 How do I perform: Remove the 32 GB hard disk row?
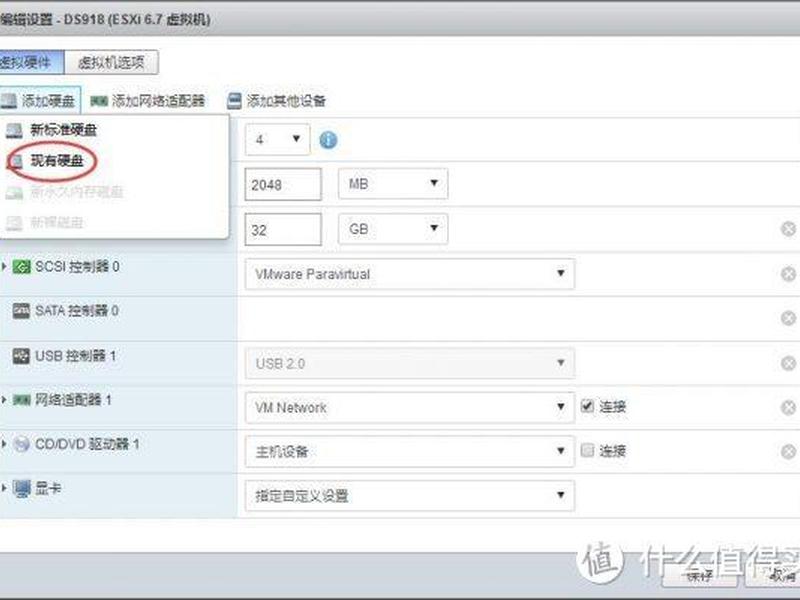[x=788, y=229]
